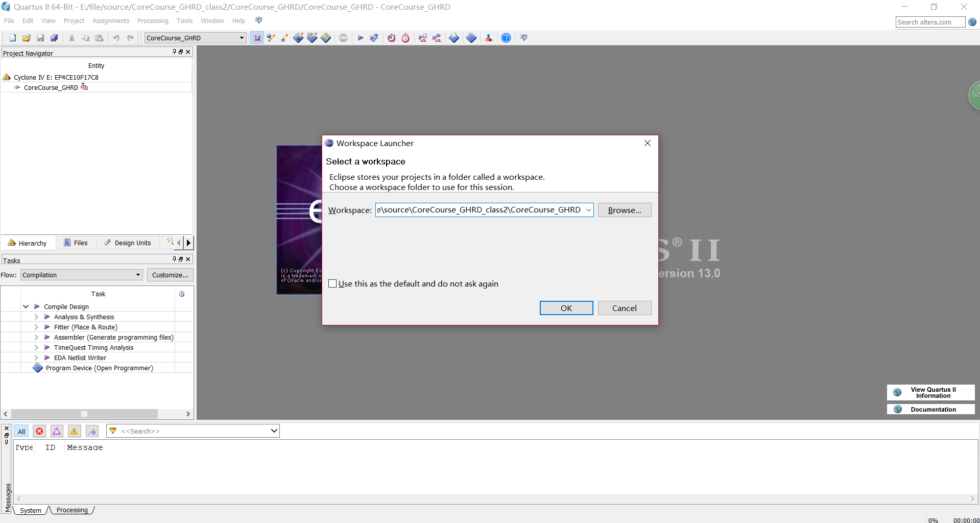Click the Messages horizontal scrollbar track
This screenshot has width=980, height=523.
click(x=495, y=498)
